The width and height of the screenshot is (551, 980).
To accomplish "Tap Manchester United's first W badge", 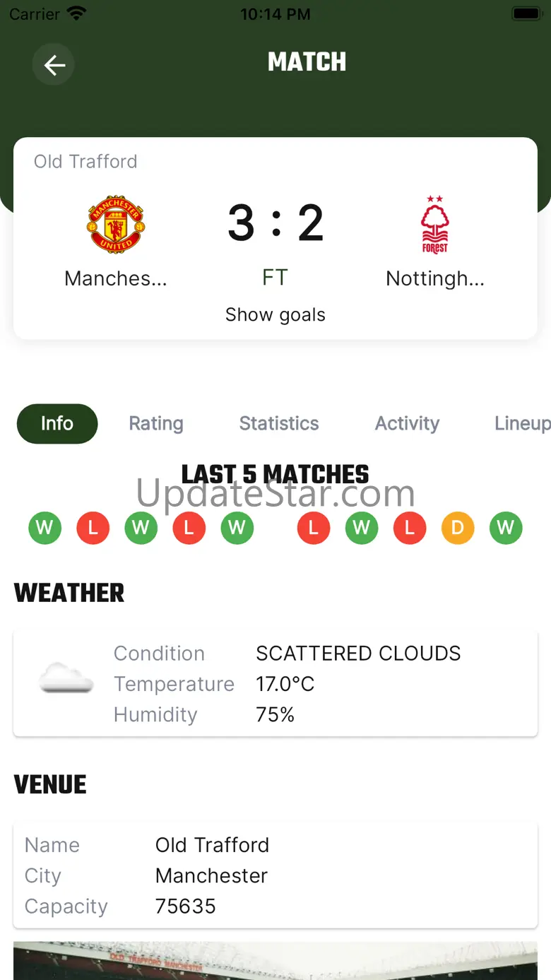I will click(x=45, y=528).
